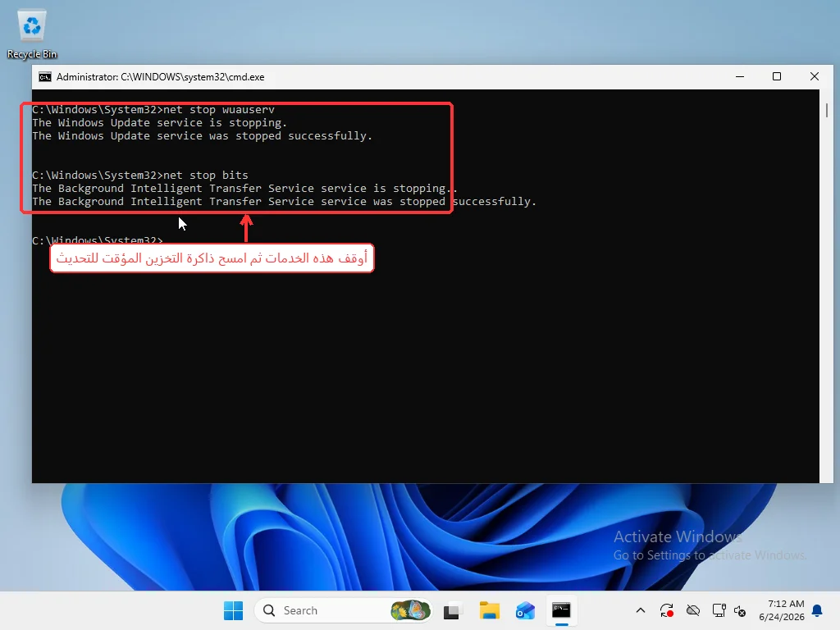
Task: Click the window title 'Administrator: C:\WINDOWS\system32\cmd.exe'
Action: (x=160, y=77)
